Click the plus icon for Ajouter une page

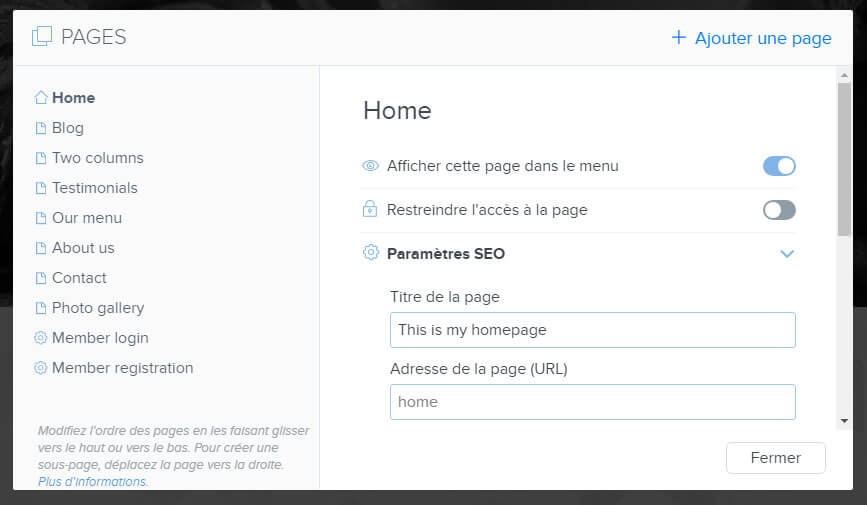click(678, 37)
